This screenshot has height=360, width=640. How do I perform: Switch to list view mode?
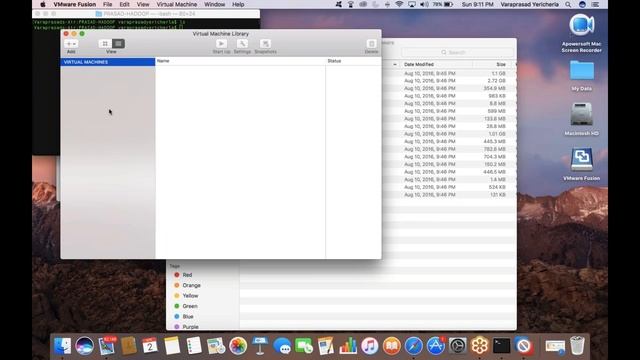[118, 44]
